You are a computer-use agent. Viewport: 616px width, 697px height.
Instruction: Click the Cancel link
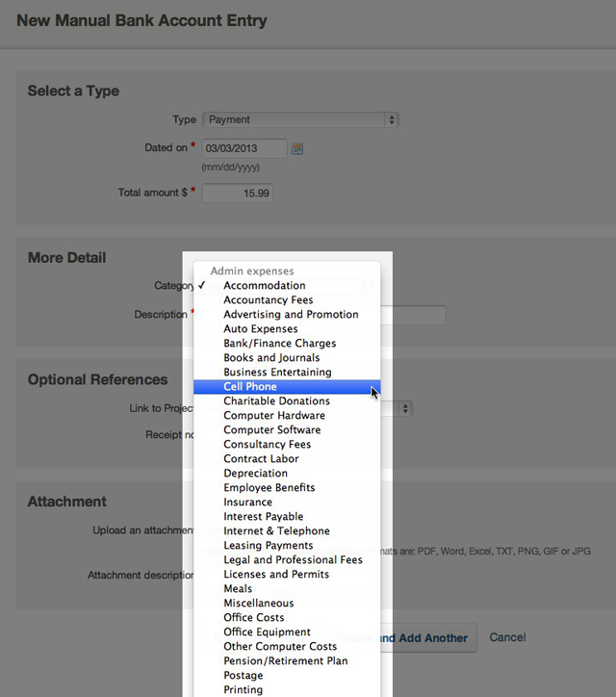[507, 637]
